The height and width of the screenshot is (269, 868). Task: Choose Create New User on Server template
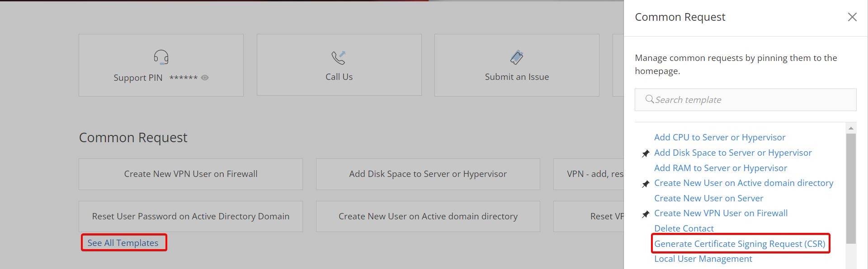point(708,198)
